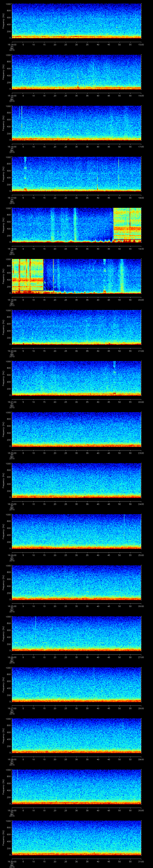Viewport: 153px width, 868px height.
Task: Click the '16:22:00' start time label
Action: [x=12, y=453]
